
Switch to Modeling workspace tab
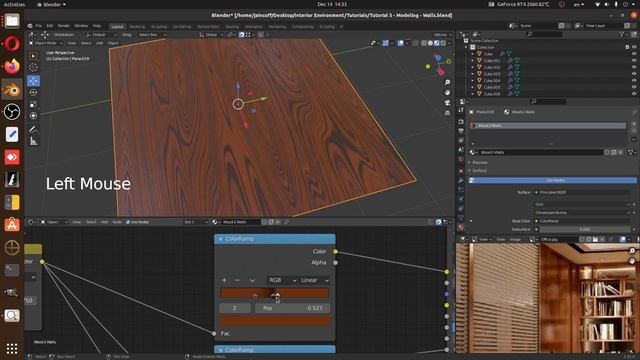click(x=137, y=27)
